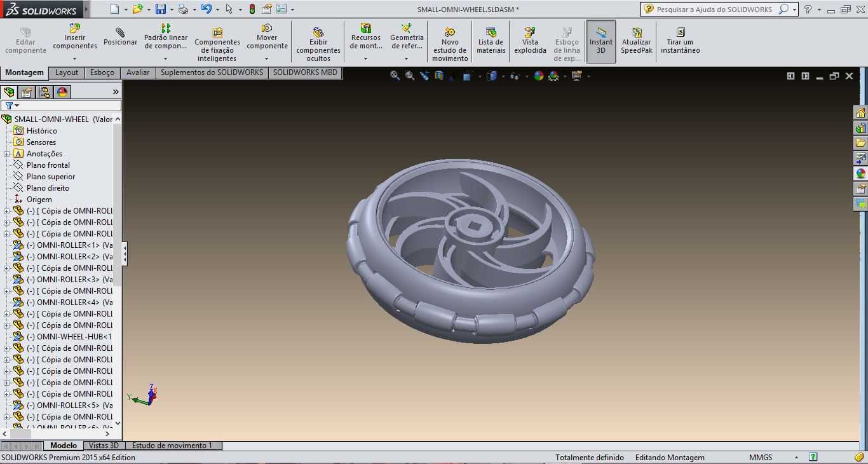Click Tirar um instantâneo

(680, 41)
